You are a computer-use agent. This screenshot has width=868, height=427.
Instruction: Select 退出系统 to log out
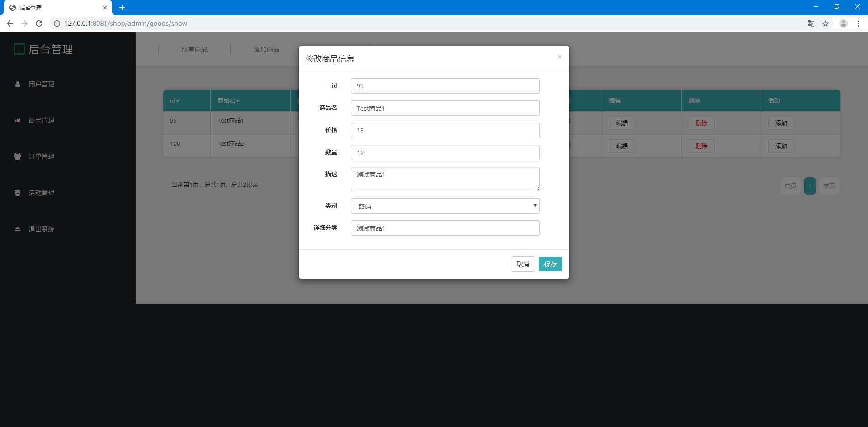42,229
